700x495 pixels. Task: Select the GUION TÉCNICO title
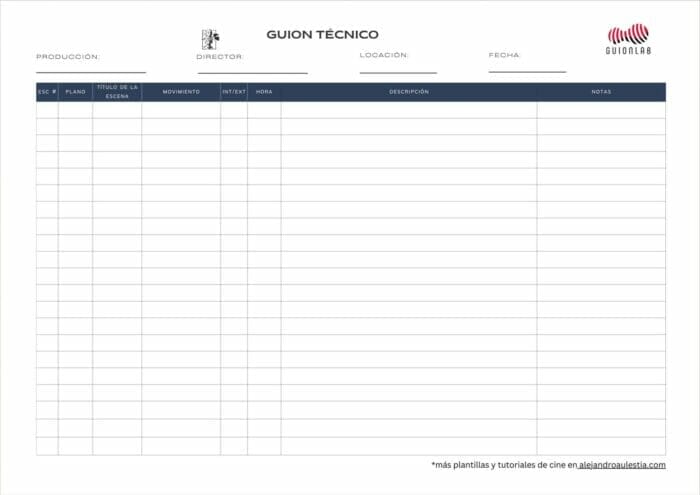coord(322,34)
